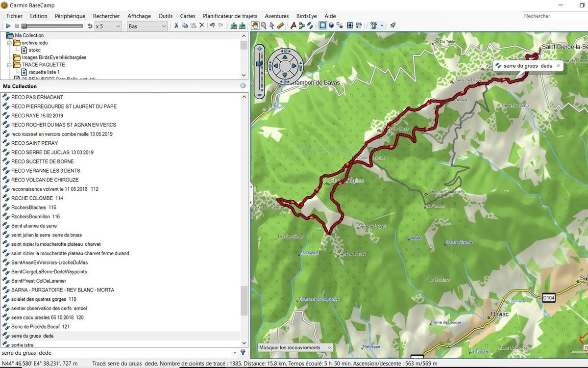The image size is (588, 368).
Task: Click the Send to device icon
Action: coord(234,26)
